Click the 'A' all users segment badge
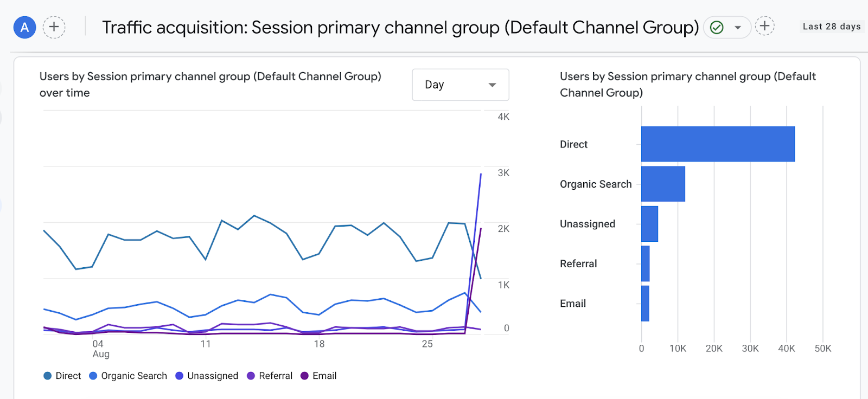This screenshot has width=868, height=399. coord(24,27)
